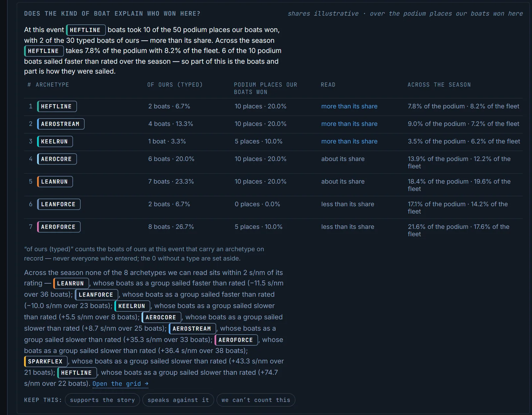Click AEROCORE tag in table row 4

[57, 159]
